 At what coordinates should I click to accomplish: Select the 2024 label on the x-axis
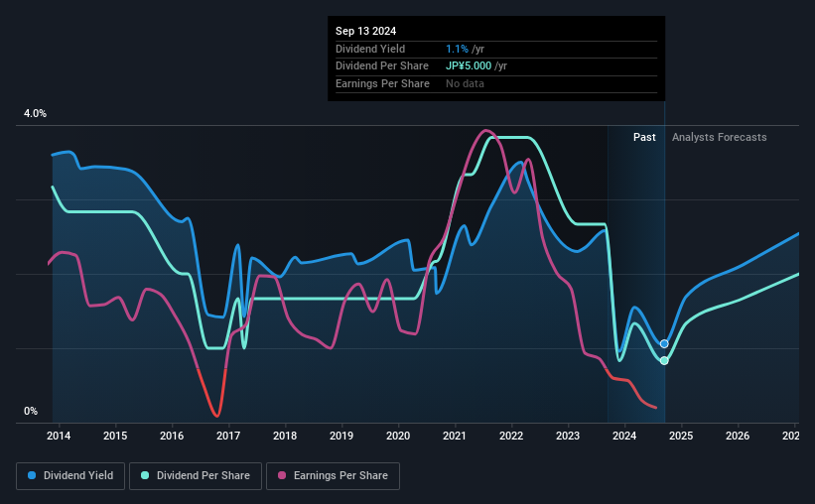tap(624, 436)
